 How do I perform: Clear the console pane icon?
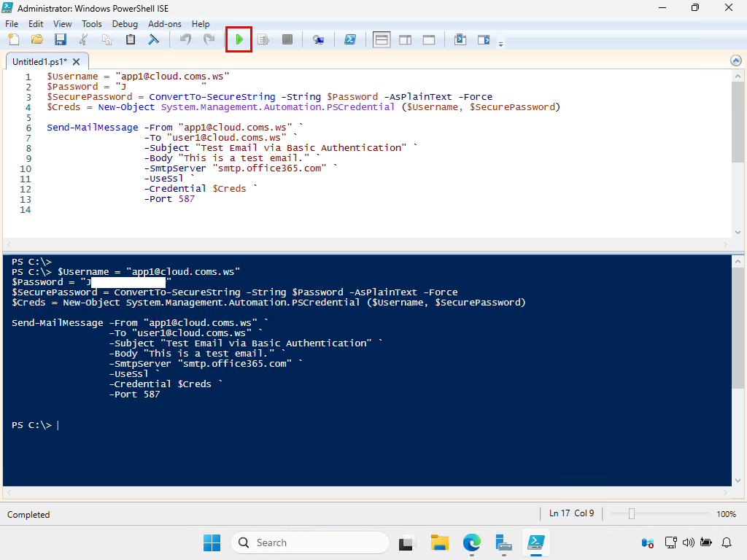(153, 39)
